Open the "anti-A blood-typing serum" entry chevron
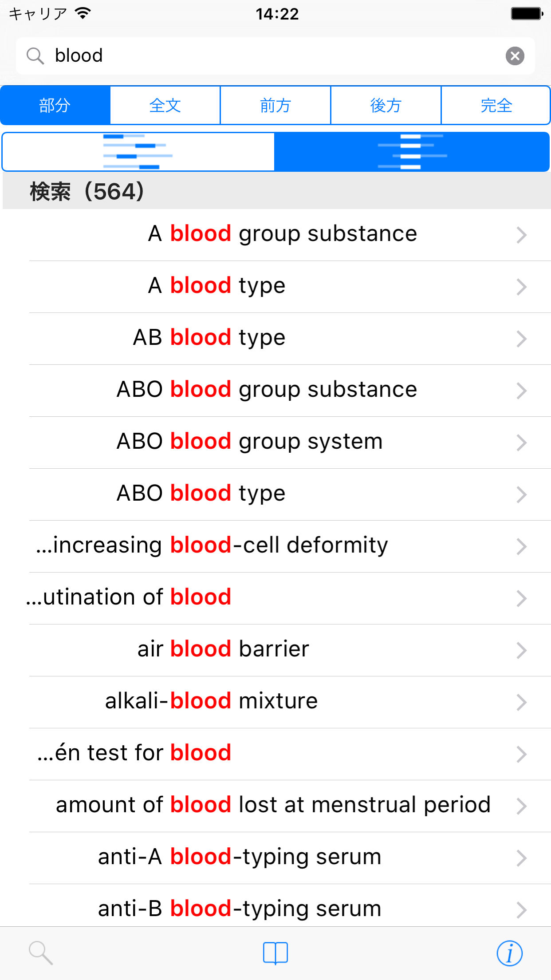551x980 pixels. [521, 858]
